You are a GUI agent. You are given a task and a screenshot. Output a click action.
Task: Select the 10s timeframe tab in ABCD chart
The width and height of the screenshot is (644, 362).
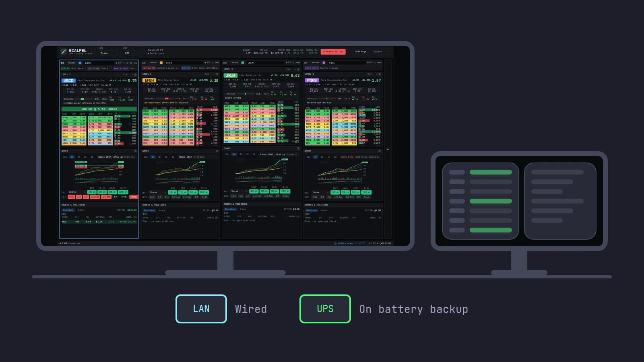(x=65, y=157)
